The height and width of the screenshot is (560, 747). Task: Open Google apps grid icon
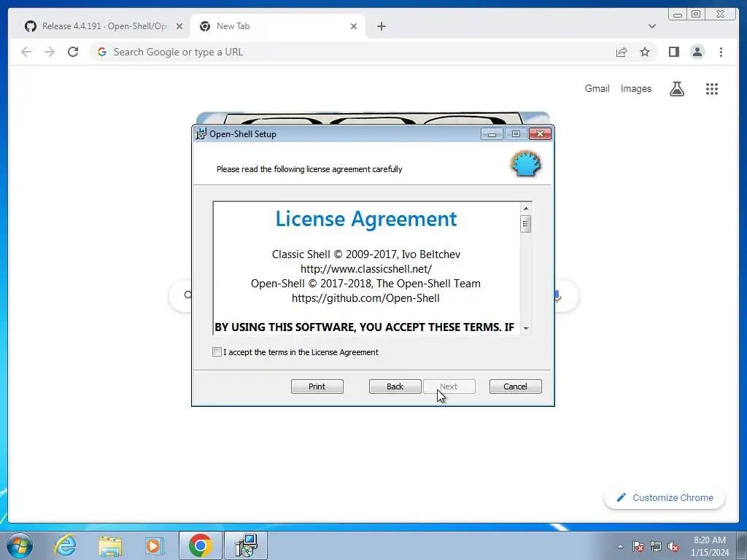coord(712,88)
